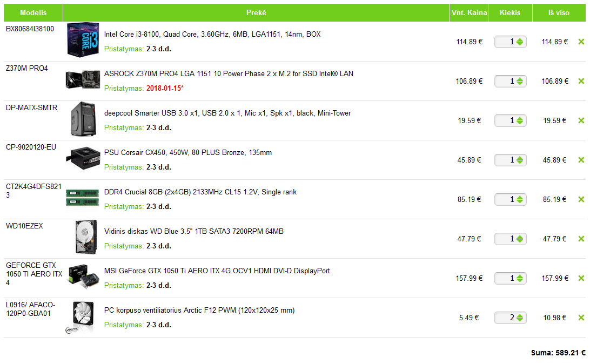Viewport: 590px width, 364px height.
Task: Increase Corsair CX450 quantity using up arrow
Action: (x=520, y=158)
